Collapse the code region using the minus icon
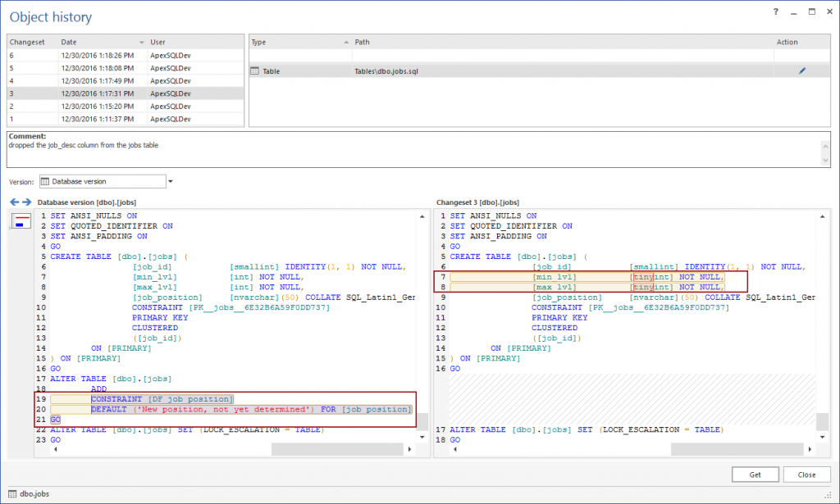The width and height of the screenshot is (840, 504). [x=20, y=220]
